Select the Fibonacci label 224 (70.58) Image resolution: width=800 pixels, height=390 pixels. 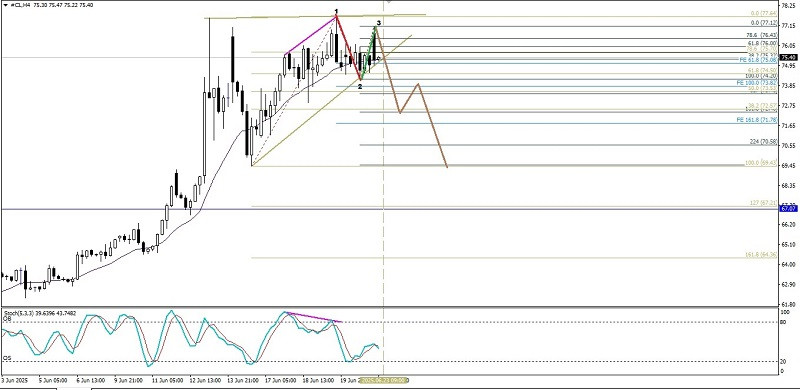(762, 141)
